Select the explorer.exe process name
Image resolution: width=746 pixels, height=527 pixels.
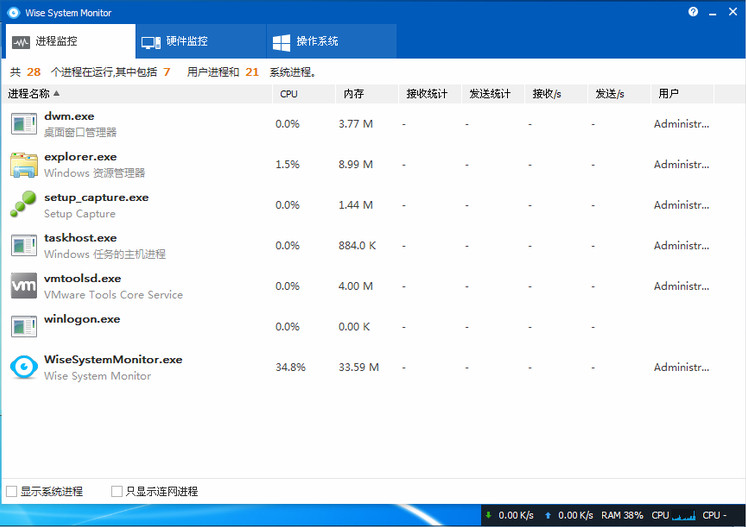80,156
